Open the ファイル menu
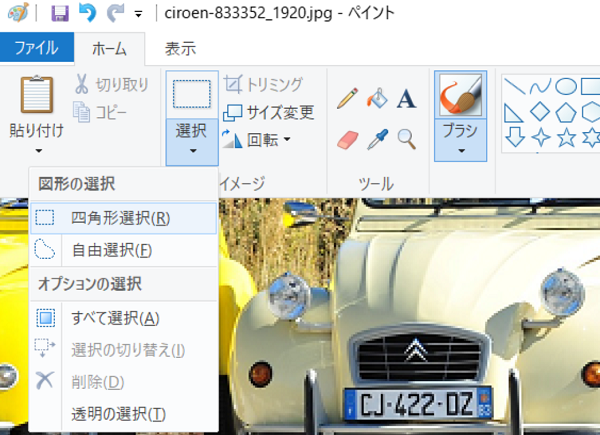600x435 pixels. coord(37,47)
